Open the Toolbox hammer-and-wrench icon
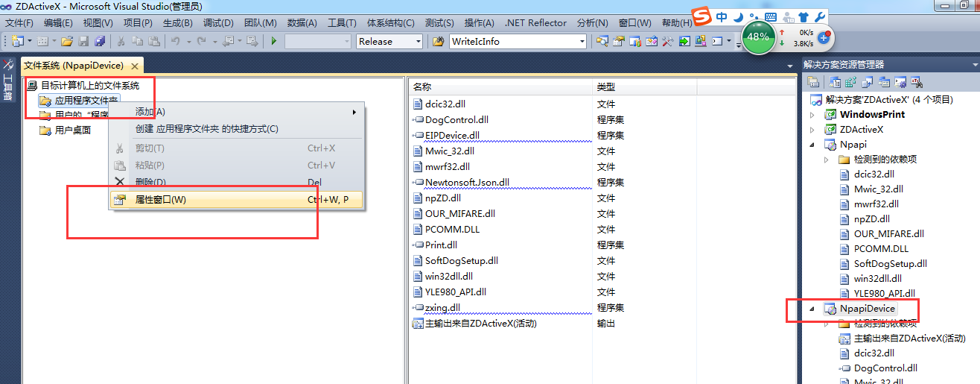This screenshot has width=980, height=384. click(x=667, y=41)
